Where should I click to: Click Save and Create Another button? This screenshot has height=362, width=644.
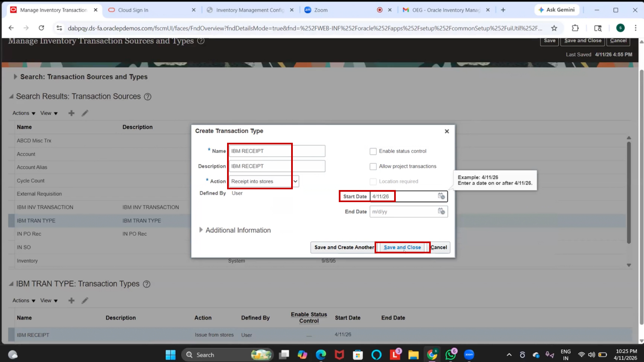344,247
